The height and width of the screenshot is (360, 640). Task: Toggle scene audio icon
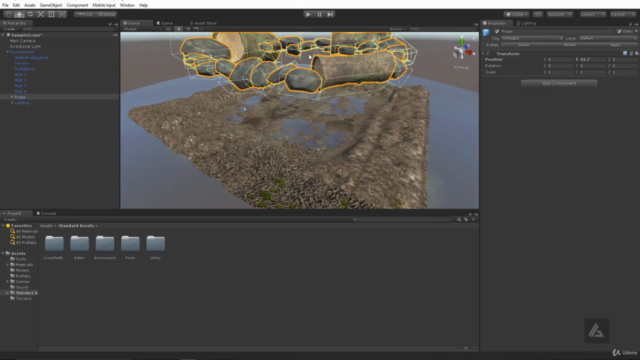coord(188,29)
